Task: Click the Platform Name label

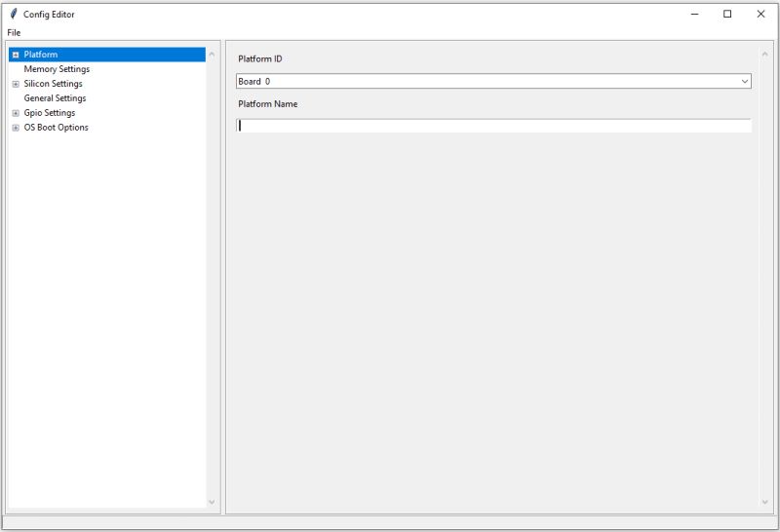Action: [x=267, y=104]
